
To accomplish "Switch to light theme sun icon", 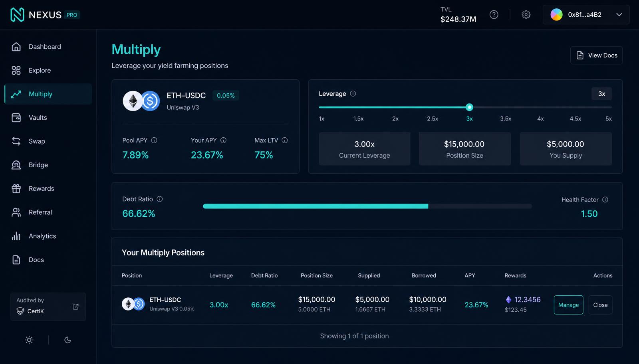I will click(29, 340).
